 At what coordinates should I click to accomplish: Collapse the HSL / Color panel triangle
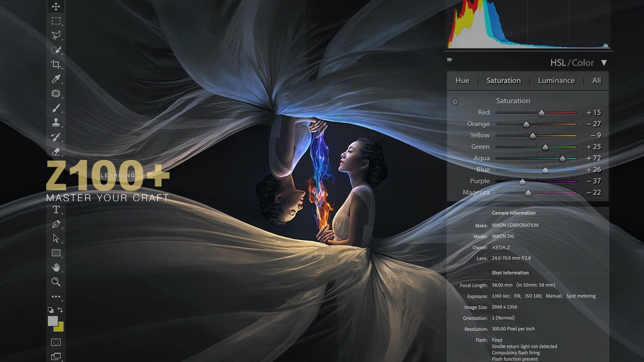coord(604,63)
